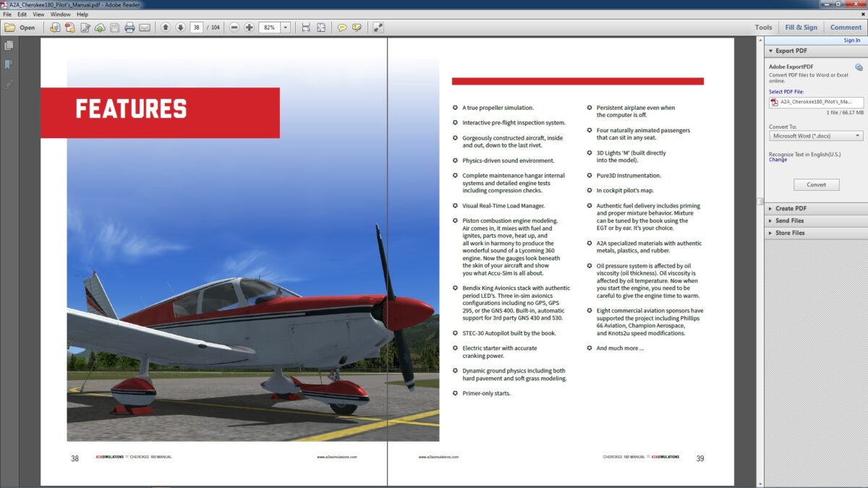Image resolution: width=868 pixels, height=488 pixels.
Task: Go to the next page
Action: click(x=182, y=27)
